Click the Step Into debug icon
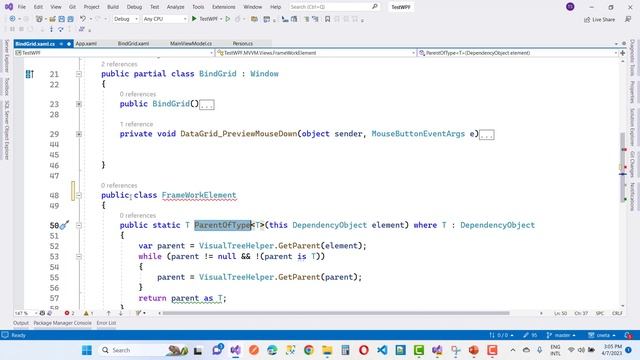The image size is (640, 360). pos(51,29)
